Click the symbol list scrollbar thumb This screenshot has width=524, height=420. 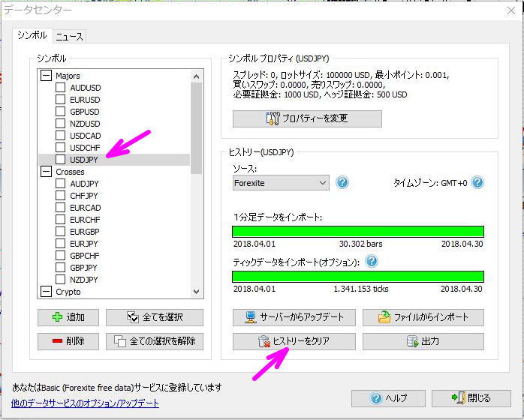[x=197, y=128]
